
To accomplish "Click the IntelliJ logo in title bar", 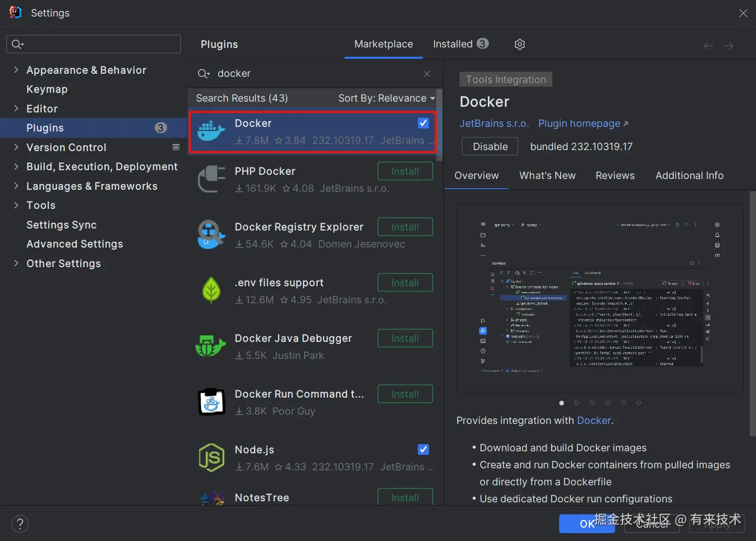I will (15, 12).
